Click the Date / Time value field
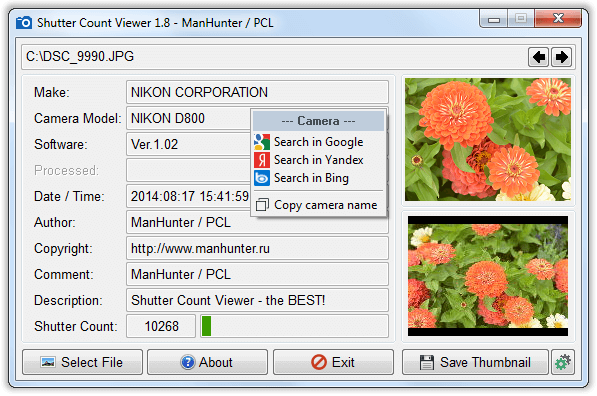This screenshot has height=396, width=597. [188, 196]
